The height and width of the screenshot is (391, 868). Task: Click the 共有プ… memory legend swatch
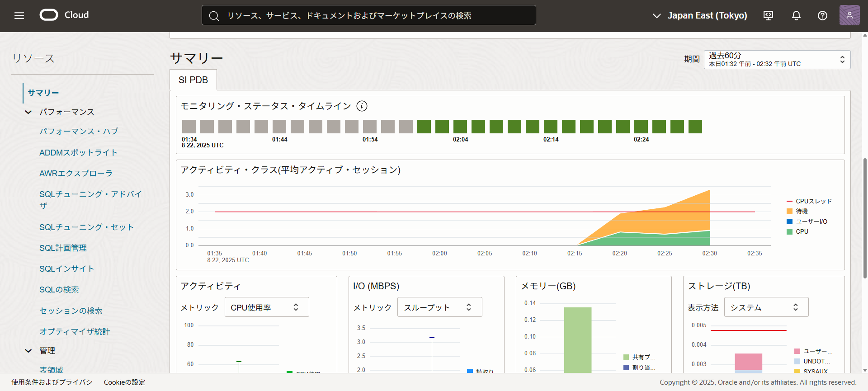[626, 357]
